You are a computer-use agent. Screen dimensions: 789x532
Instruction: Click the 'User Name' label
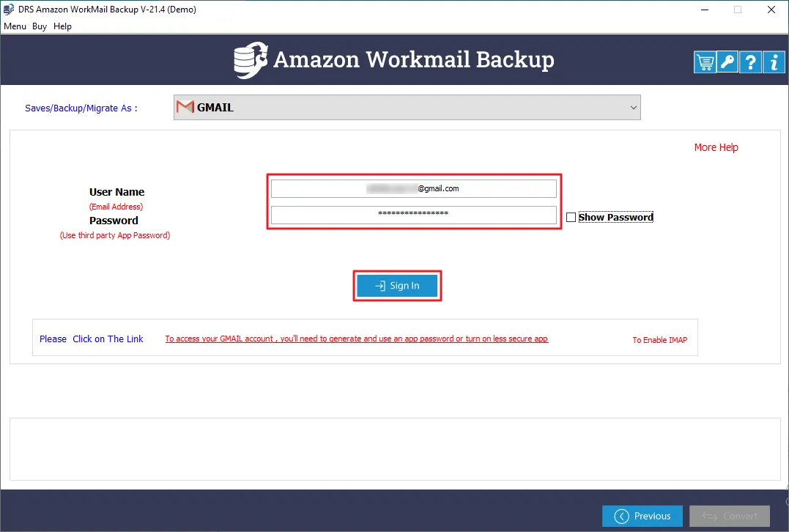pyautogui.click(x=116, y=192)
